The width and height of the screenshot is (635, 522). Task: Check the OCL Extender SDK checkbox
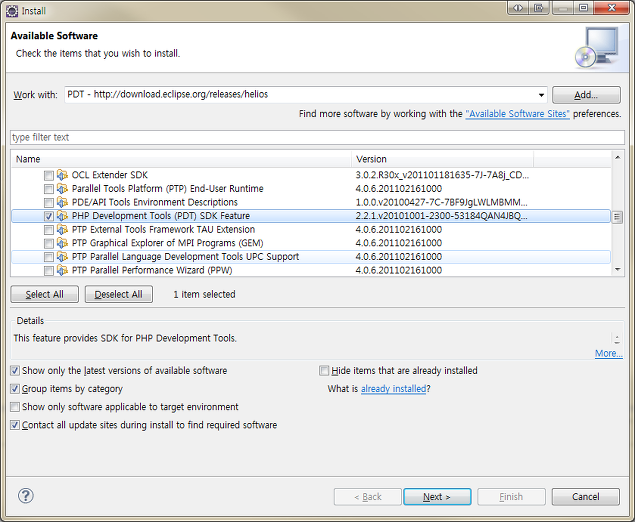point(49,175)
